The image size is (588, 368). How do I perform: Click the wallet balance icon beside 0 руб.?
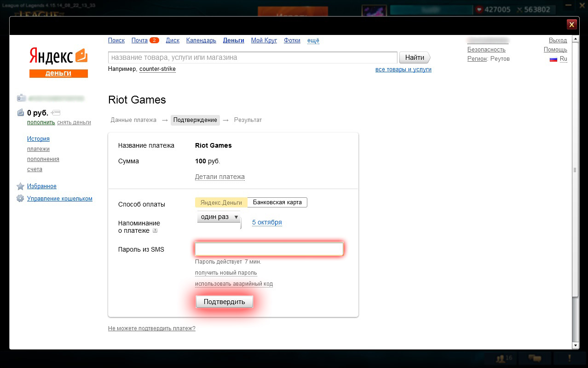point(21,113)
